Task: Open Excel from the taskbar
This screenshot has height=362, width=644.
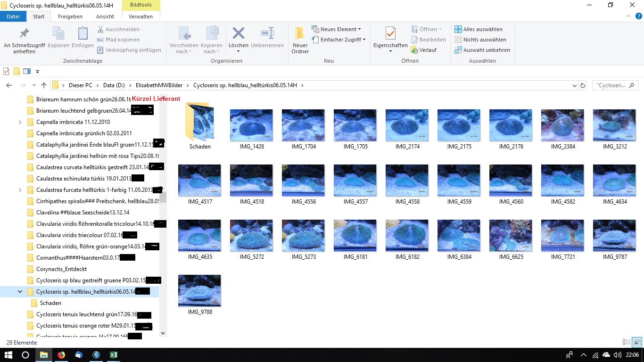Action: click(114, 355)
